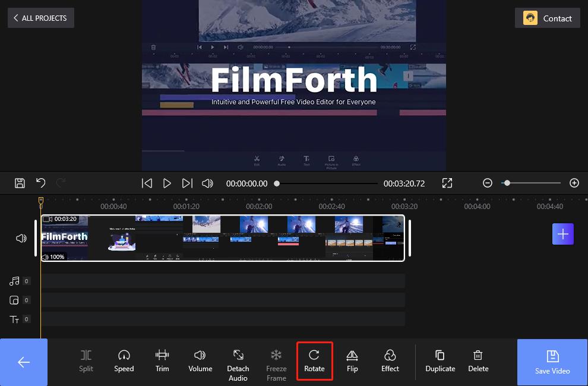Mute the preview volume speaker icon
Viewport: 588px width, 386px height.
tap(207, 183)
